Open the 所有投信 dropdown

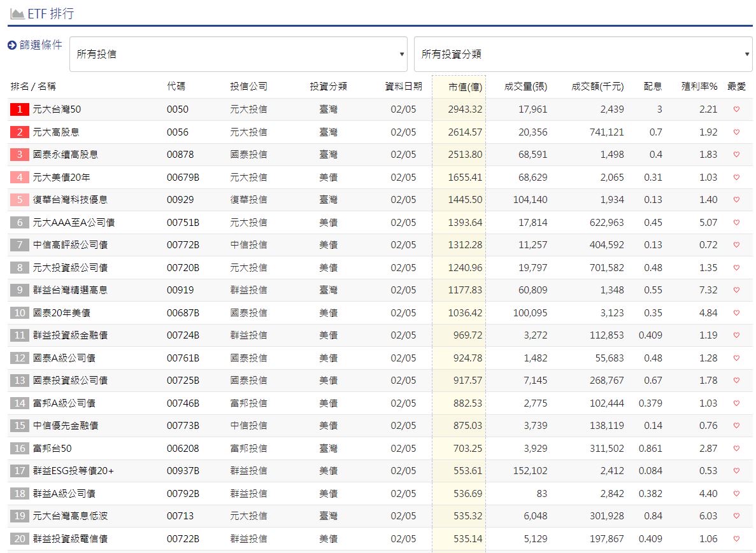click(238, 54)
